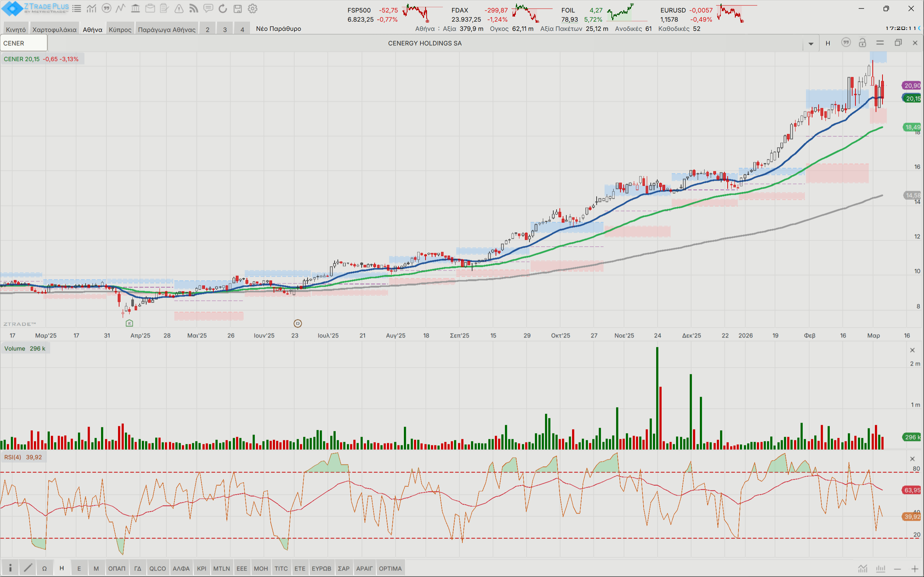Screen dimensions: 924x577
Task: Expand the symbol dropdown arrow in chart header
Action: click(811, 44)
